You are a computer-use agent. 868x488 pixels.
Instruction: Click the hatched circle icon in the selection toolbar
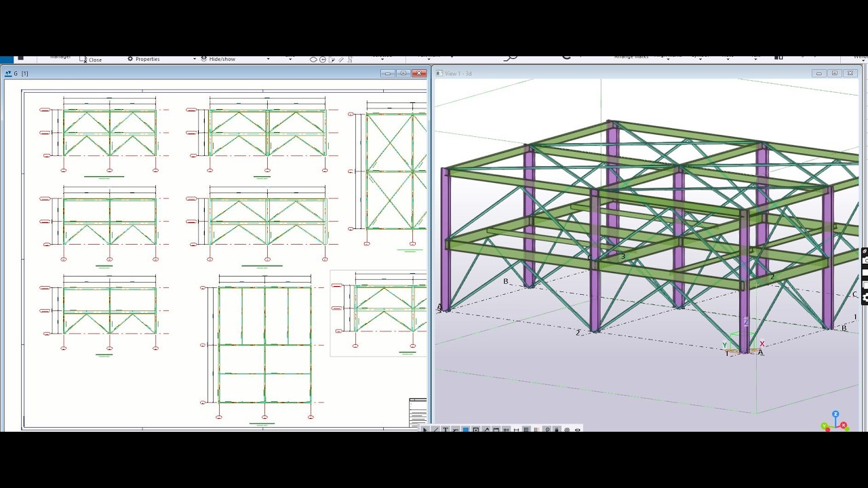(x=568, y=430)
